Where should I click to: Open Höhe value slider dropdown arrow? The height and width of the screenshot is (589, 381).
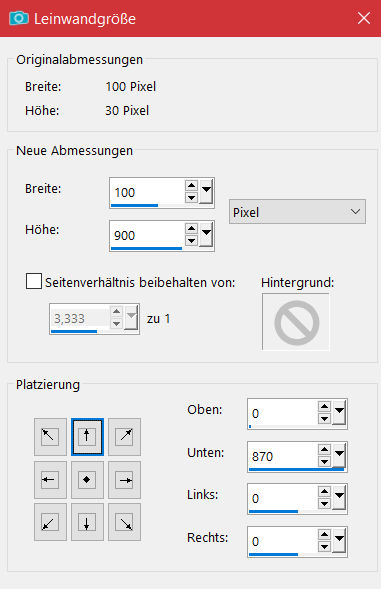pos(206,234)
